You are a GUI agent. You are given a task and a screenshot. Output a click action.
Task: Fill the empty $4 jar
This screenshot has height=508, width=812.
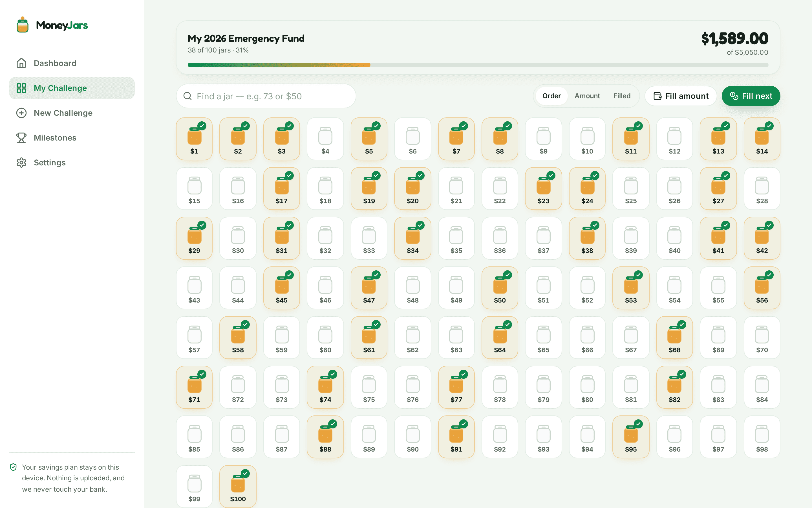[x=325, y=139]
